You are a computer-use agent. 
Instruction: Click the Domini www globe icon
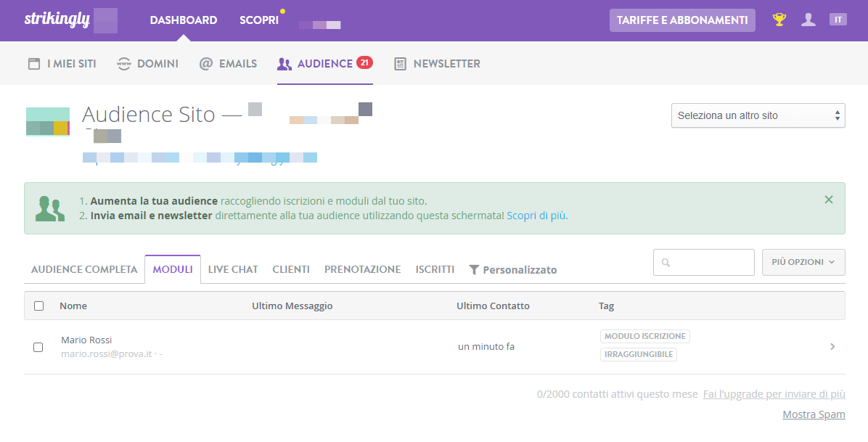pyautogui.click(x=124, y=64)
